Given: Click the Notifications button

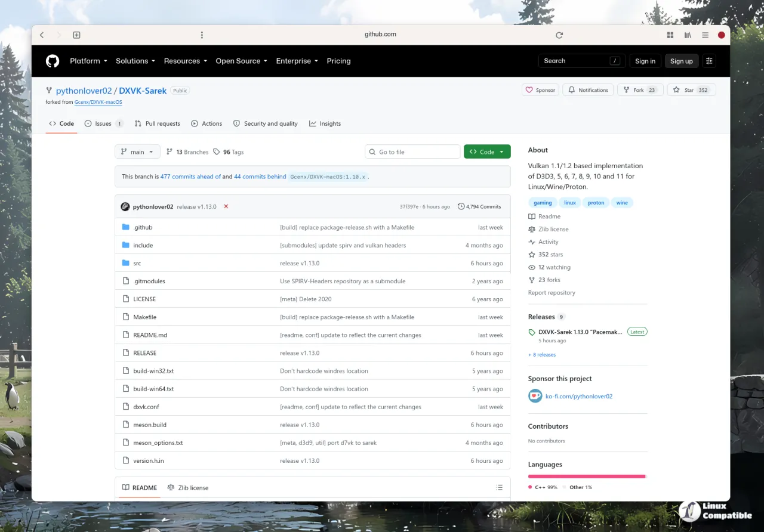Looking at the screenshot, I should (x=588, y=90).
